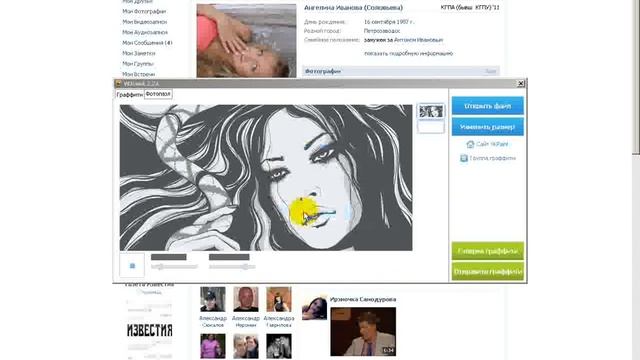Open the wall post author's avatar
The image size is (640, 360).
point(314,307)
